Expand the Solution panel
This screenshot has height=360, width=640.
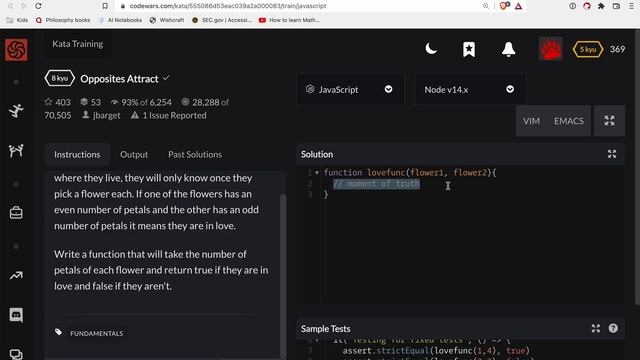(612, 154)
